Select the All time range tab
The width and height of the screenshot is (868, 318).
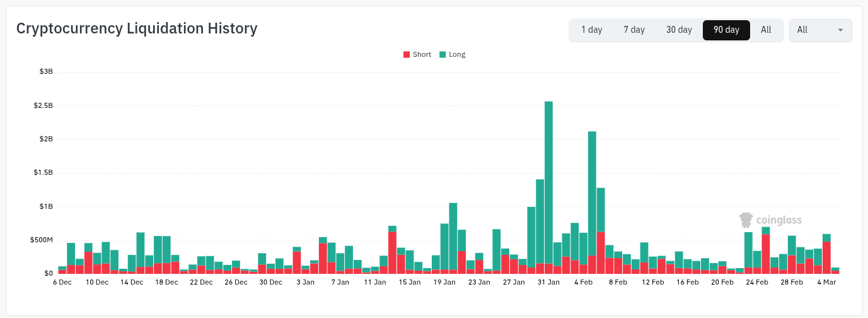tap(766, 30)
